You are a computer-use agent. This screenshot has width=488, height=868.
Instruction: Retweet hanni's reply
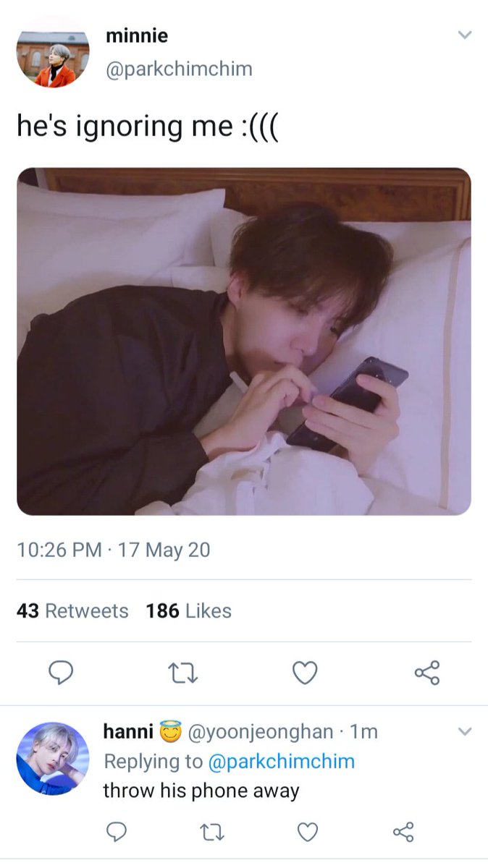point(211,833)
